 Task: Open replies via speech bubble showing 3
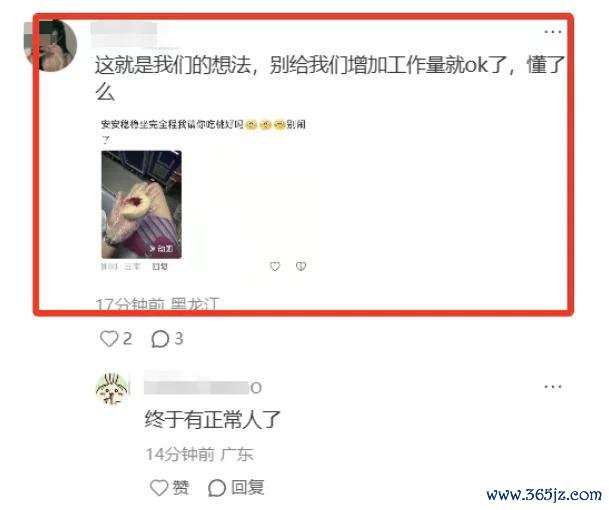(x=160, y=339)
